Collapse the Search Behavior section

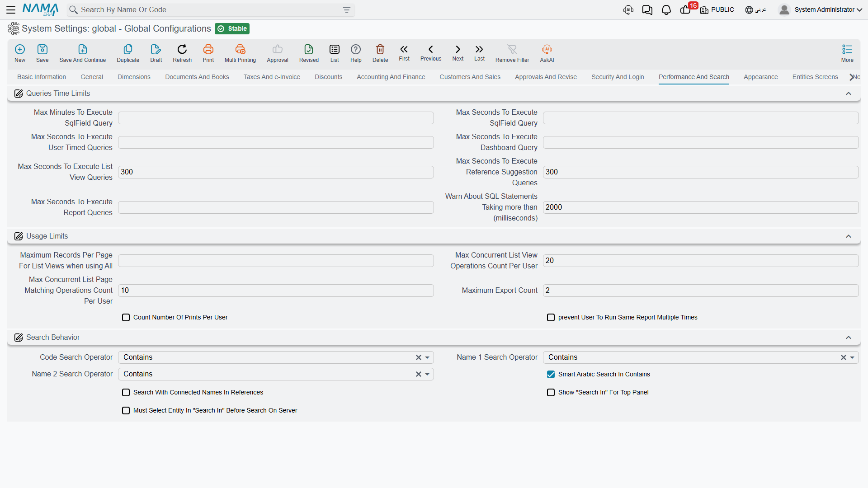pos(849,338)
